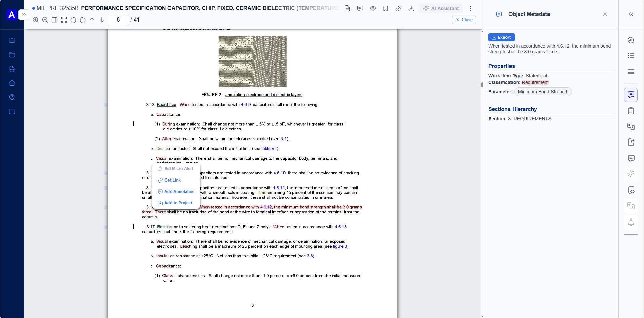Viewport: 644px width, 318px height.
Task: Open the Help search icon in left sidebar
Action: (x=12, y=97)
